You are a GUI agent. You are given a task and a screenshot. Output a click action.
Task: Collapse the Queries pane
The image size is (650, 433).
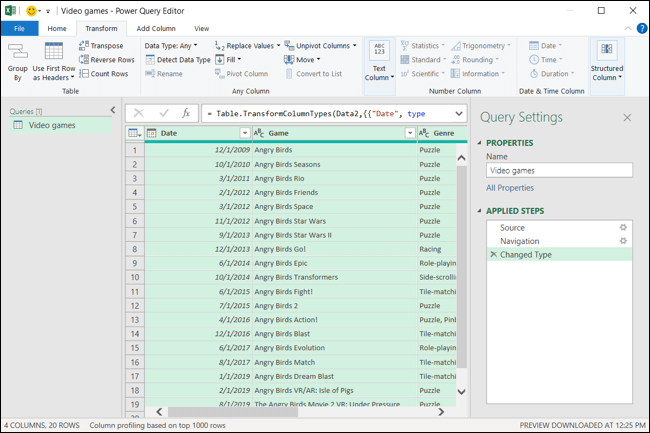pyautogui.click(x=113, y=110)
